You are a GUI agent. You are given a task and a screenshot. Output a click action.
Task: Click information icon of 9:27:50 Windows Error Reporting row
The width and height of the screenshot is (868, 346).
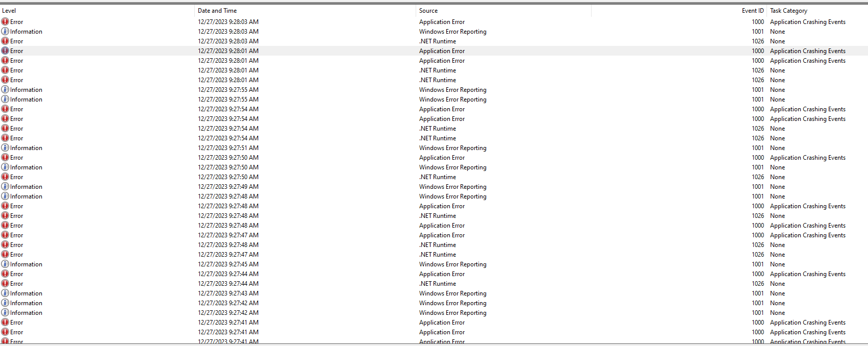[5, 167]
